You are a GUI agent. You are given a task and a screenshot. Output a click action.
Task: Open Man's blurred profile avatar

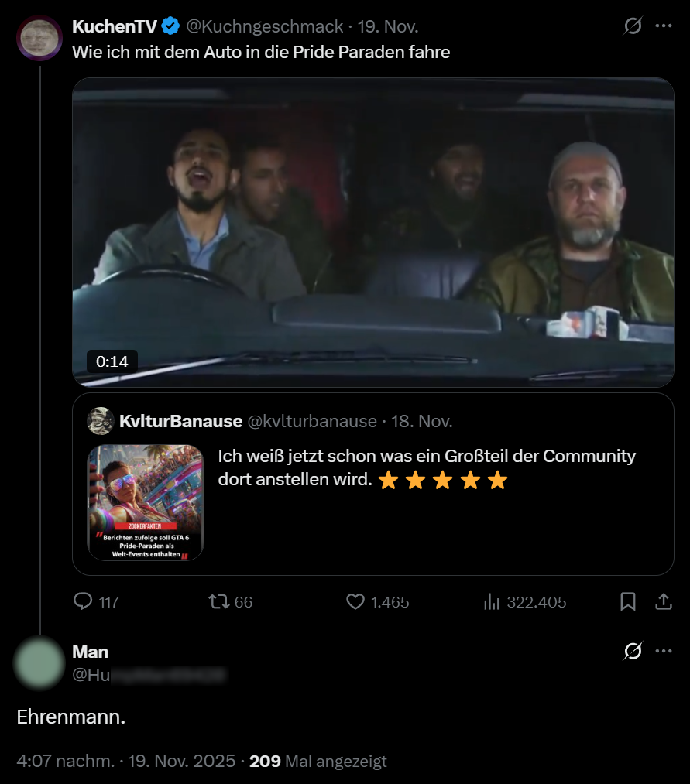coord(39,663)
